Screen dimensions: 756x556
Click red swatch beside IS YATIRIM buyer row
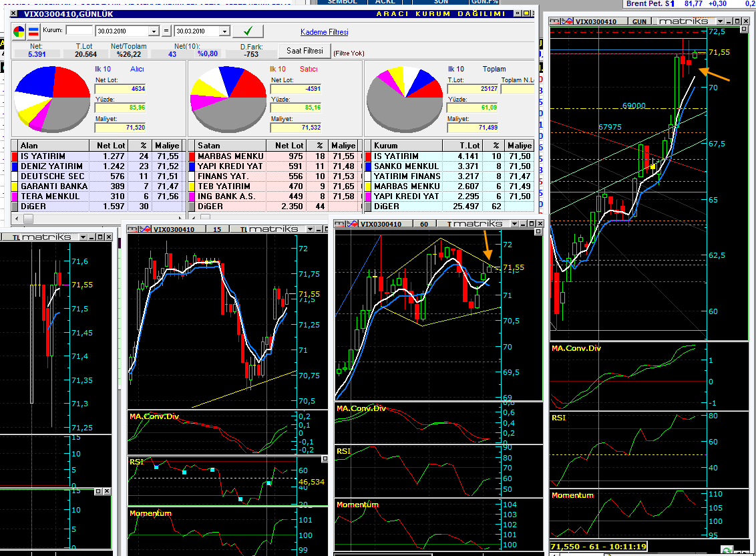pyautogui.click(x=15, y=156)
